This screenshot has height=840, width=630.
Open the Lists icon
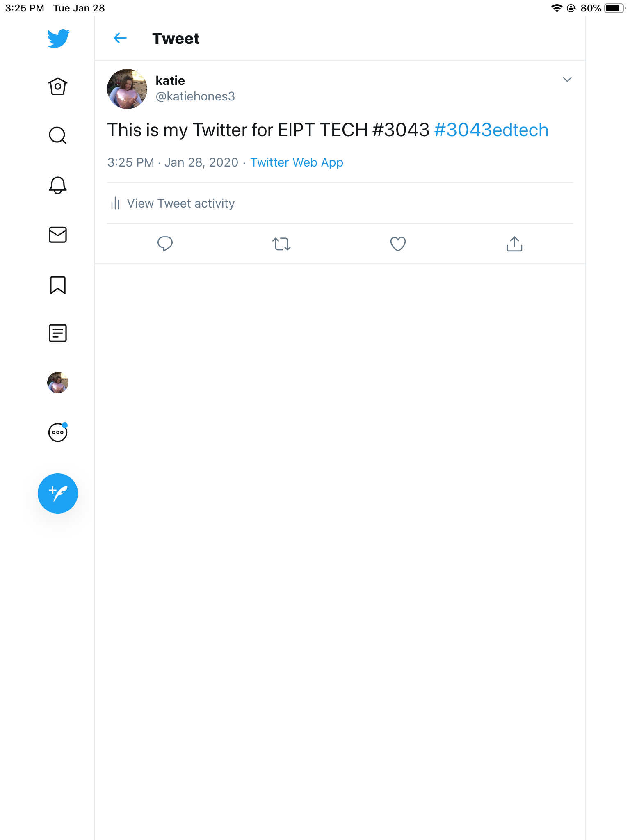[58, 333]
